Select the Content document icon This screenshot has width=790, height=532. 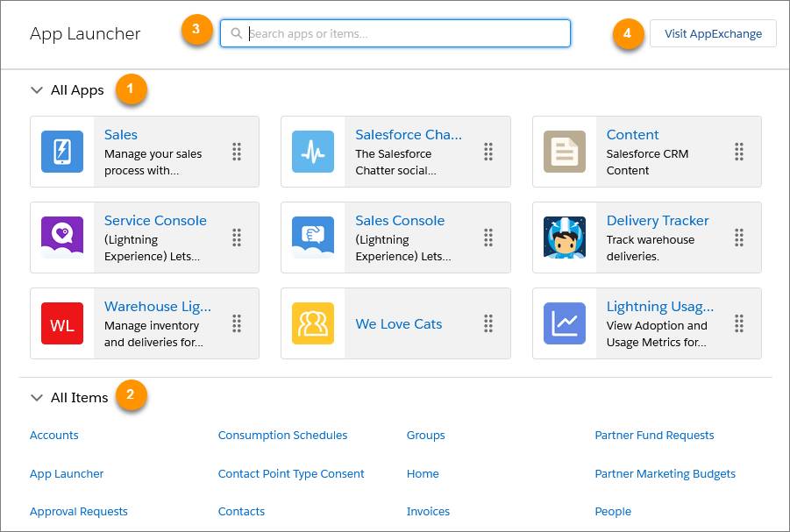click(565, 152)
